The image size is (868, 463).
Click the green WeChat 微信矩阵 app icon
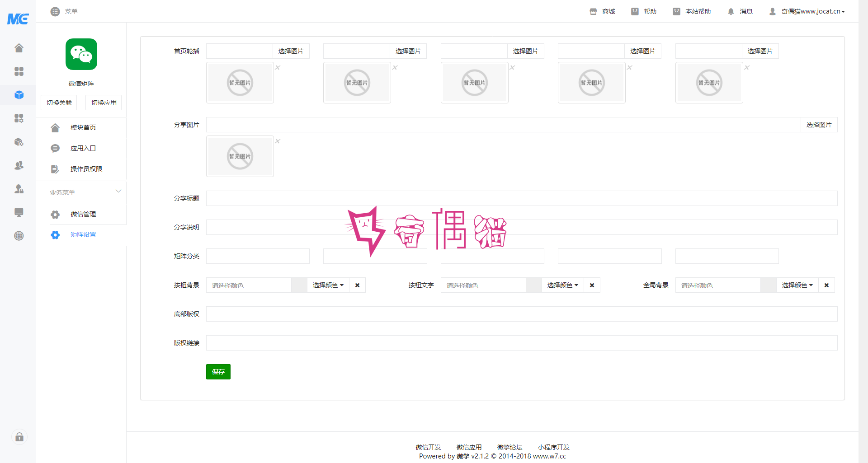(81, 54)
